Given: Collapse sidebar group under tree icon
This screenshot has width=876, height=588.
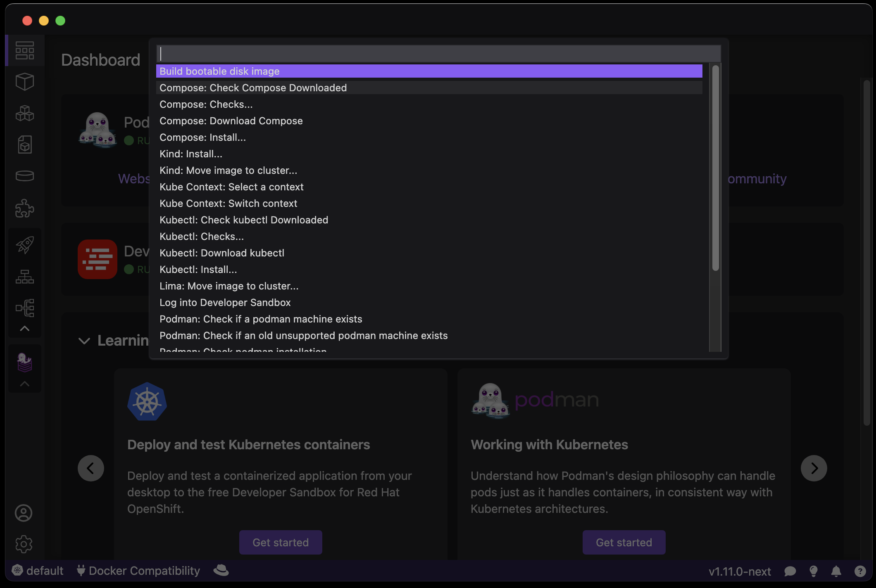Looking at the screenshot, I should [24, 329].
